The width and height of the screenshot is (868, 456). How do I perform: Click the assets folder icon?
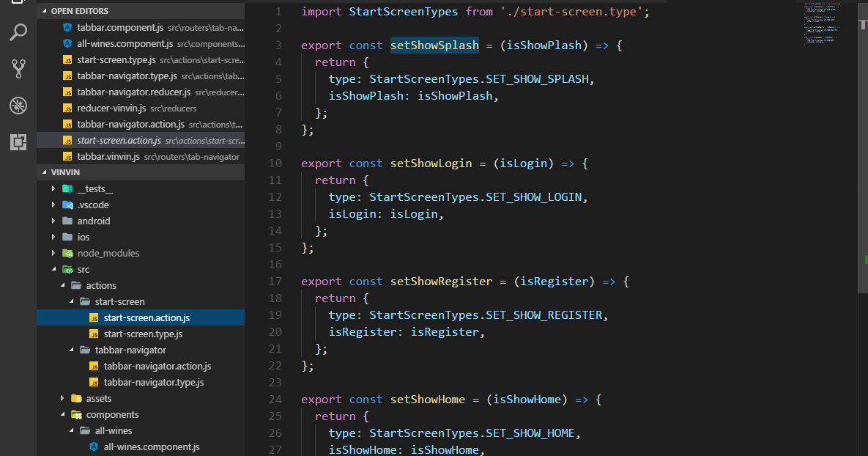[x=76, y=398]
